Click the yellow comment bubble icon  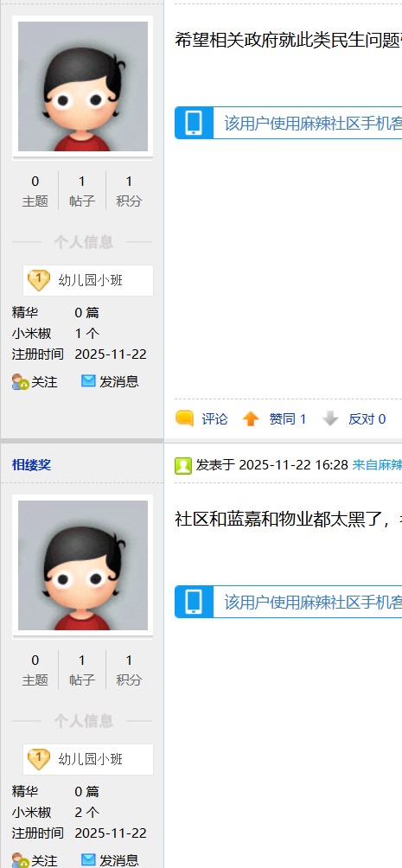click(184, 418)
